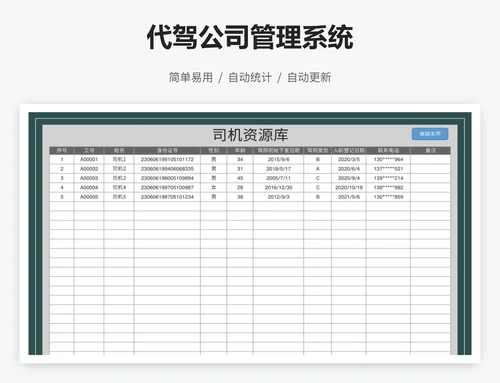Click the age cell showing 28

click(240, 188)
